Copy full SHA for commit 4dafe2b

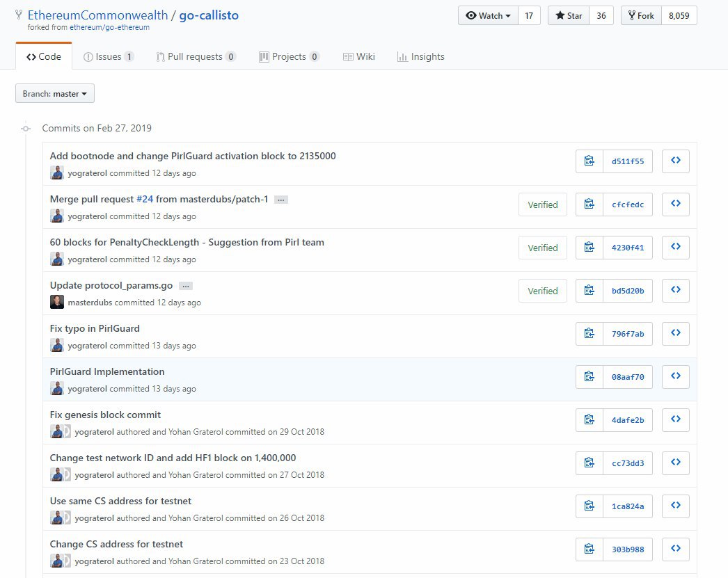tap(589, 420)
